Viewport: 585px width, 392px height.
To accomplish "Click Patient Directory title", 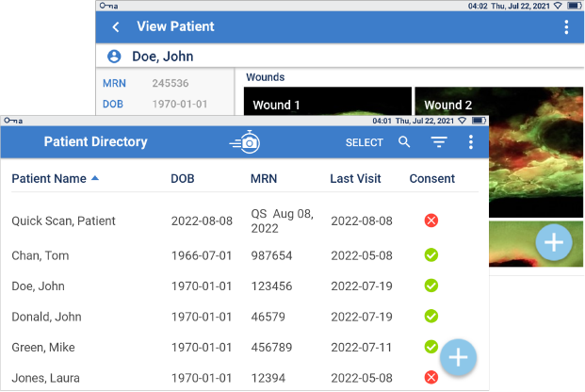I will tap(95, 141).
